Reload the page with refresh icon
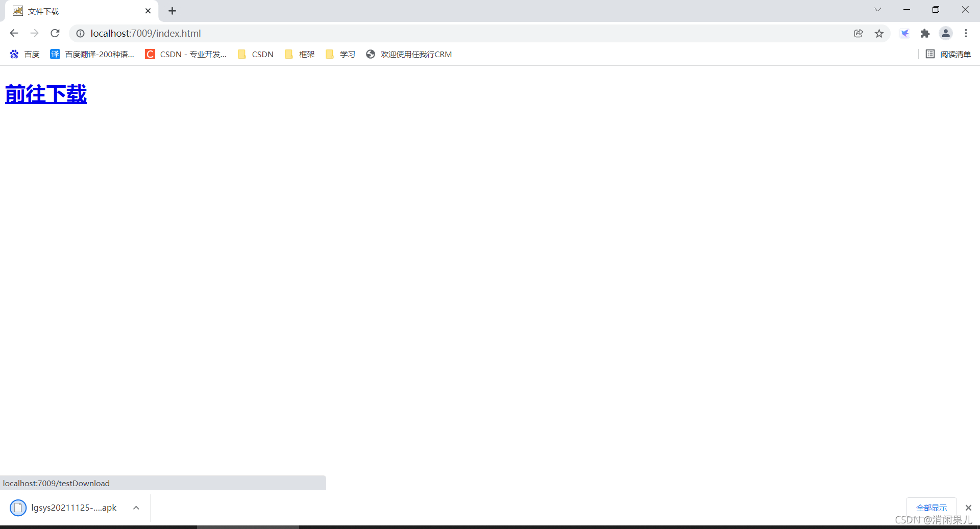The width and height of the screenshot is (980, 529). [x=55, y=33]
